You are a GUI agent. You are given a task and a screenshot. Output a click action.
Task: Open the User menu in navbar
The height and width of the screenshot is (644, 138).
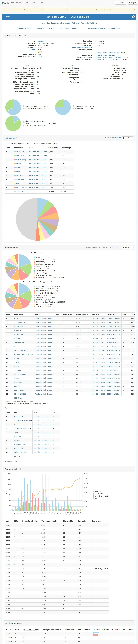pos(27,3)
